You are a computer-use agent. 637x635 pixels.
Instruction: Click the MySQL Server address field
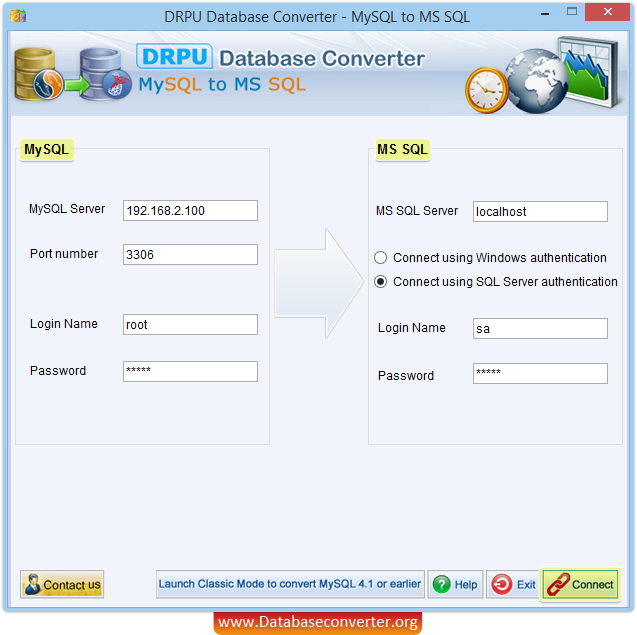tap(190, 210)
